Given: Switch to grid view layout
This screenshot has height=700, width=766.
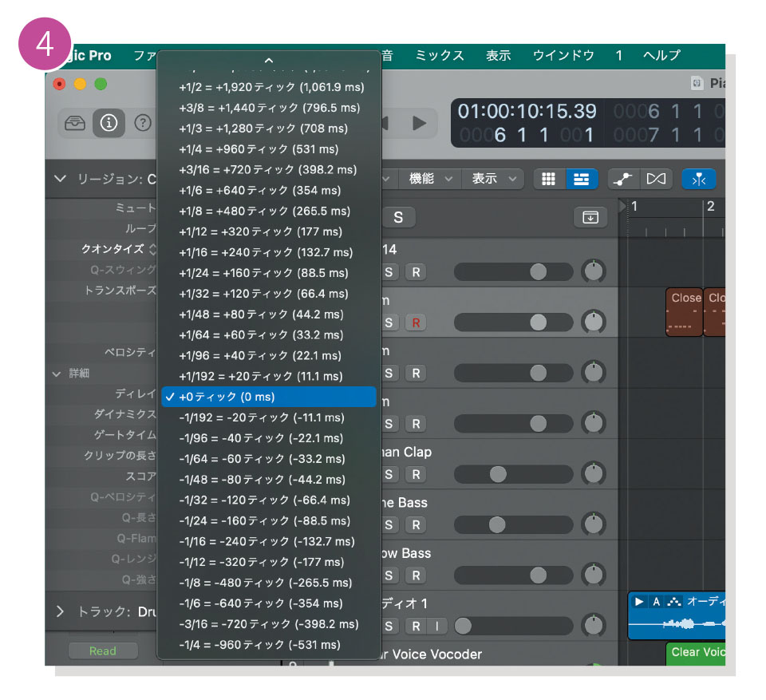Looking at the screenshot, I should pos(548,179).
